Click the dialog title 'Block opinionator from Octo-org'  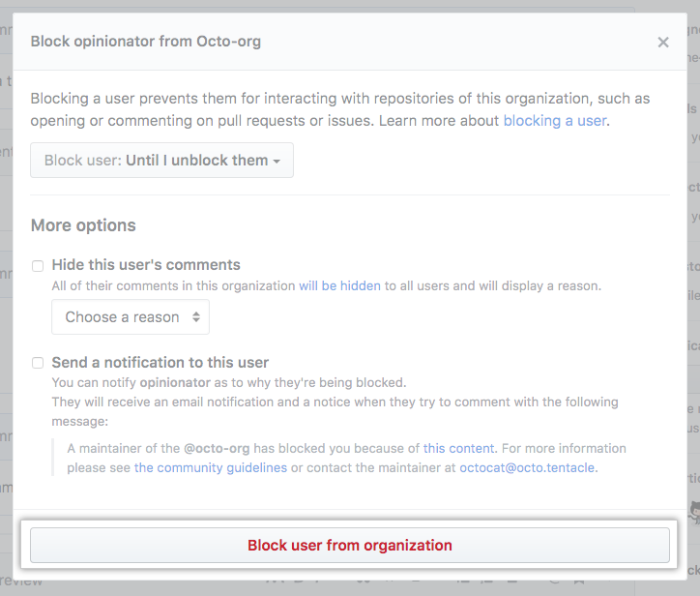coord(146,42)
